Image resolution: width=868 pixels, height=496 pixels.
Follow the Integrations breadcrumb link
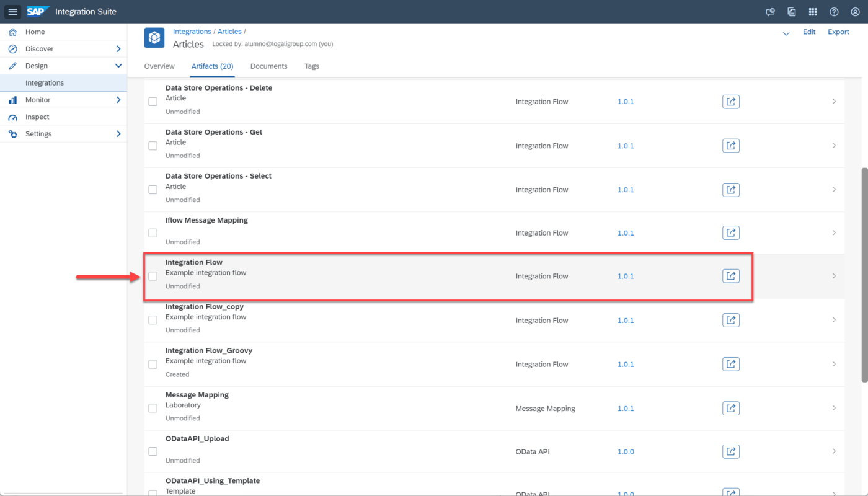pyautogui.click(x=192, y=32)
